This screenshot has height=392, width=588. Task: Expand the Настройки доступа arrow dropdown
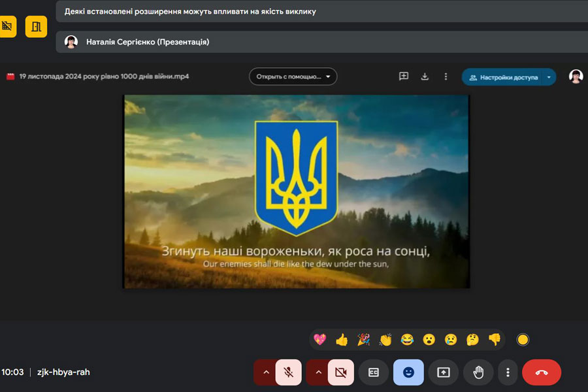tap(549, 77)
